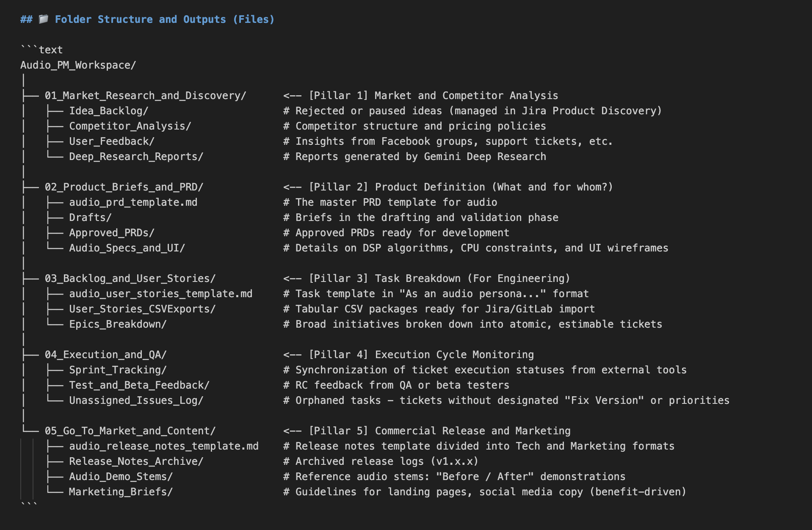Select the Deep_Research_Reports folder entry
The height and width of the screenshot is (530, 812).
(x=136, y=157)
